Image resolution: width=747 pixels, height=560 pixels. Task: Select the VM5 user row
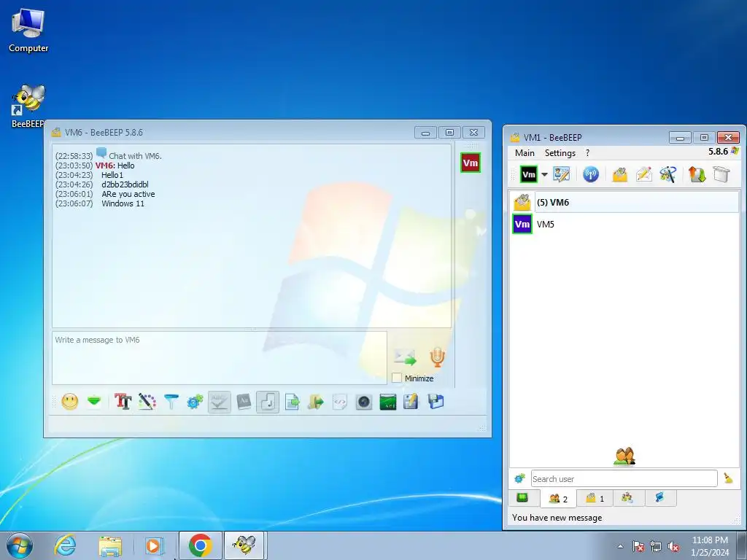coord(624,225)
